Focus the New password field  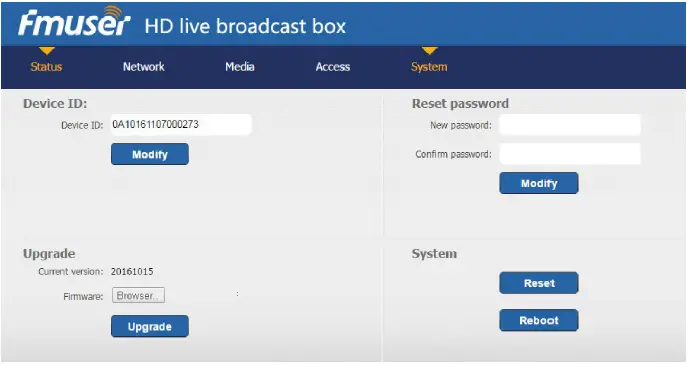point(570,125)
